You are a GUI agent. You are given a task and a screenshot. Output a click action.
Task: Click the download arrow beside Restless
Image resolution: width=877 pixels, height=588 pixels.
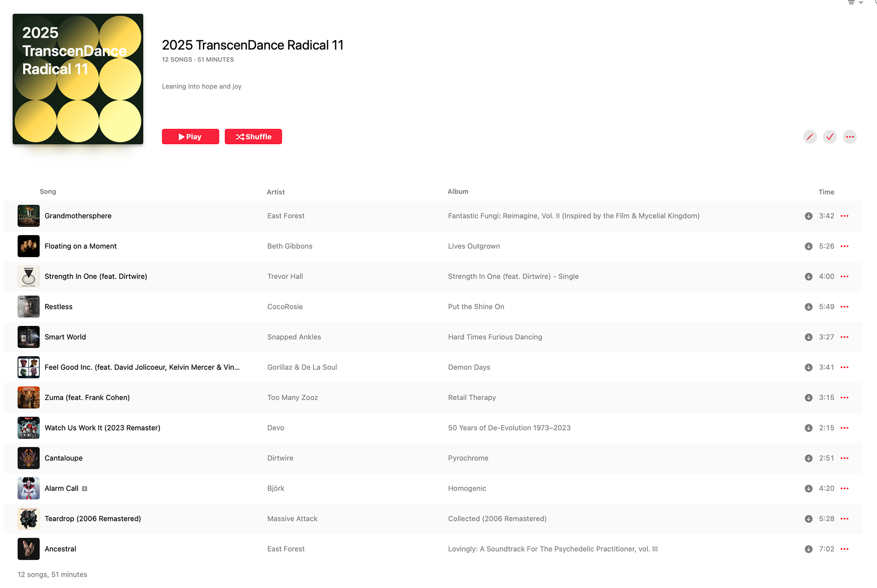pyautogui.click(x=808, y=307)
